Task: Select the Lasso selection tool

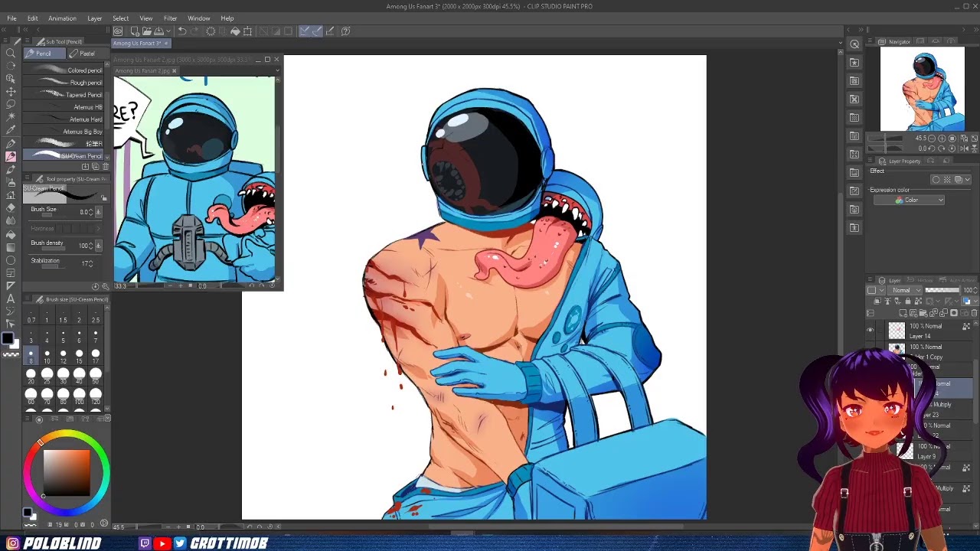Action: 11,104
